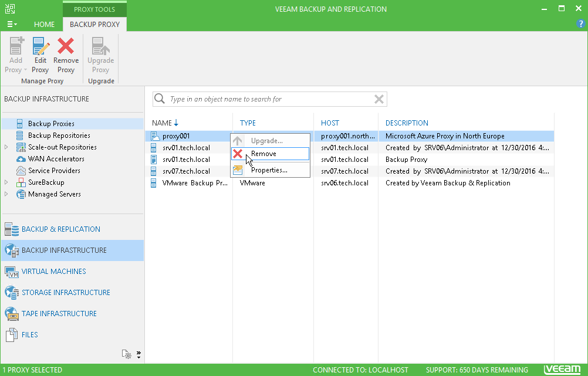The image size is (588, 376).
Task: Click the Properties context menu icon
Action: point(238,170)
